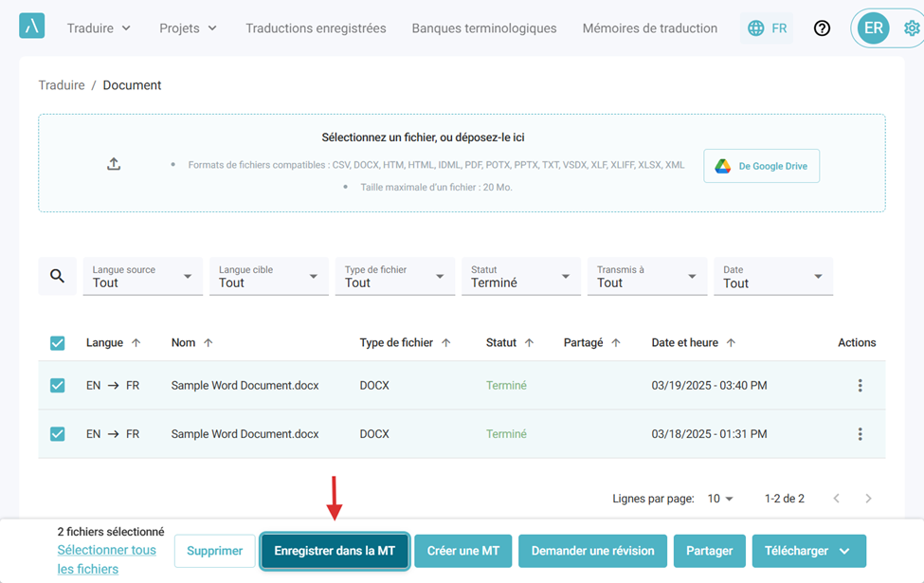Screen dimensions: 924x583
Task: Click Enregistrer dans la MT button
Action: [335, 551]
